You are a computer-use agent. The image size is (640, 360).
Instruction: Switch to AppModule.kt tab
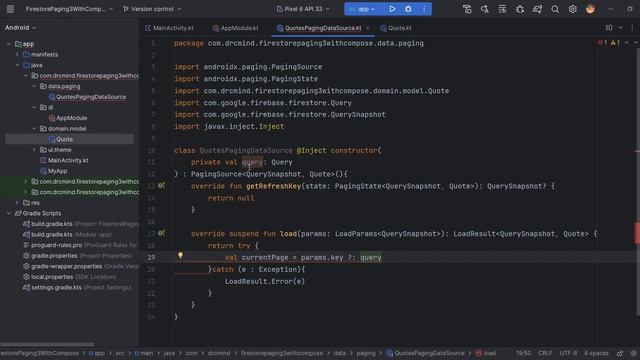tap(236, 28)
